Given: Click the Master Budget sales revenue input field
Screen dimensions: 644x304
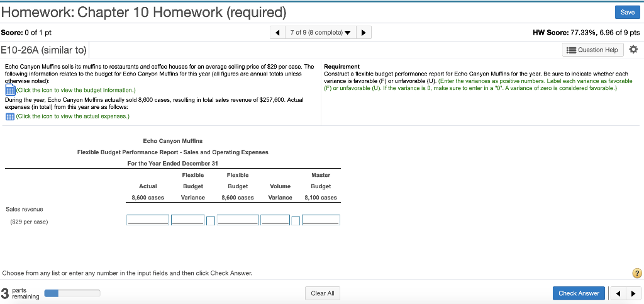Looking at the screenshot, I should pyautogui.click(x=321, y=220).
